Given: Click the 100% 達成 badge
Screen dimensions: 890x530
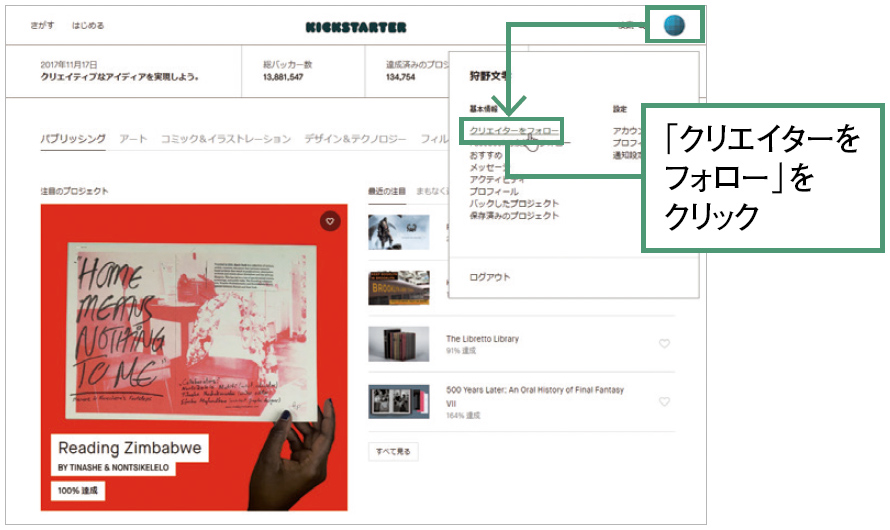Looking at the screenshot, I should click(x=78, y=490).
